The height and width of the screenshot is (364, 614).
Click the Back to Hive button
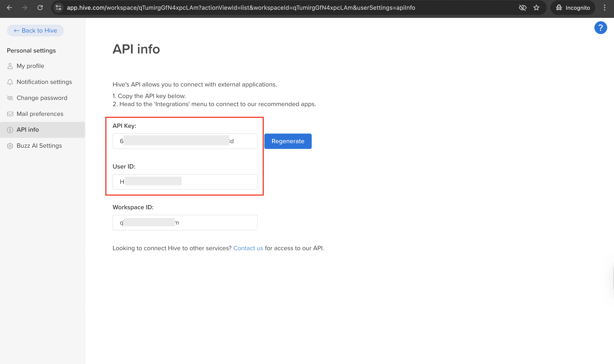[35, 30]
